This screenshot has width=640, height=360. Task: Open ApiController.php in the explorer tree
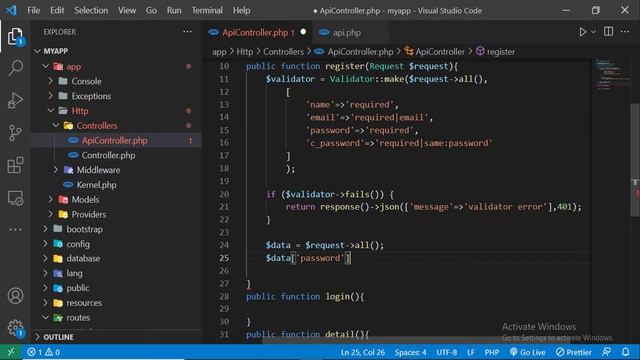[x=116, y=140]
